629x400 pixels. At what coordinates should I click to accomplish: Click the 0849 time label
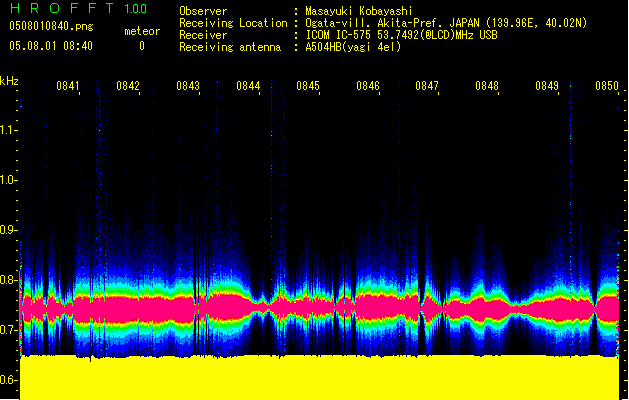coord(547,87)
